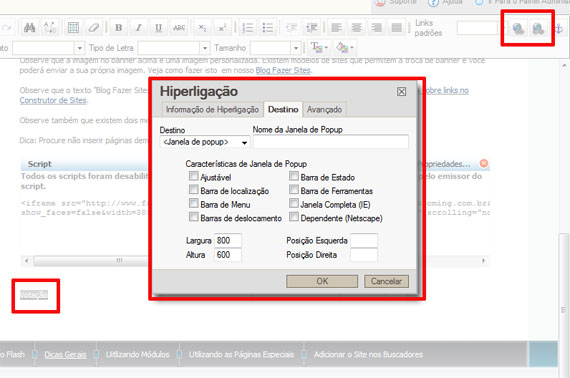Viewport: 570px width, 378px height.
Task: Click the Cancelar button
Action: 386,281
